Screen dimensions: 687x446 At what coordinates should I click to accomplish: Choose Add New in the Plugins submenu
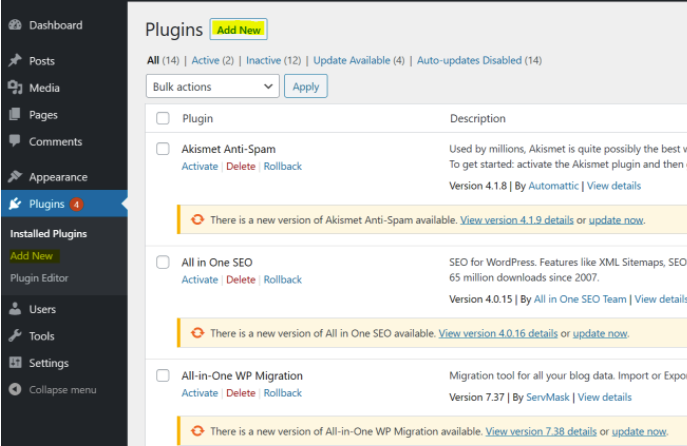tap(32, 256)
